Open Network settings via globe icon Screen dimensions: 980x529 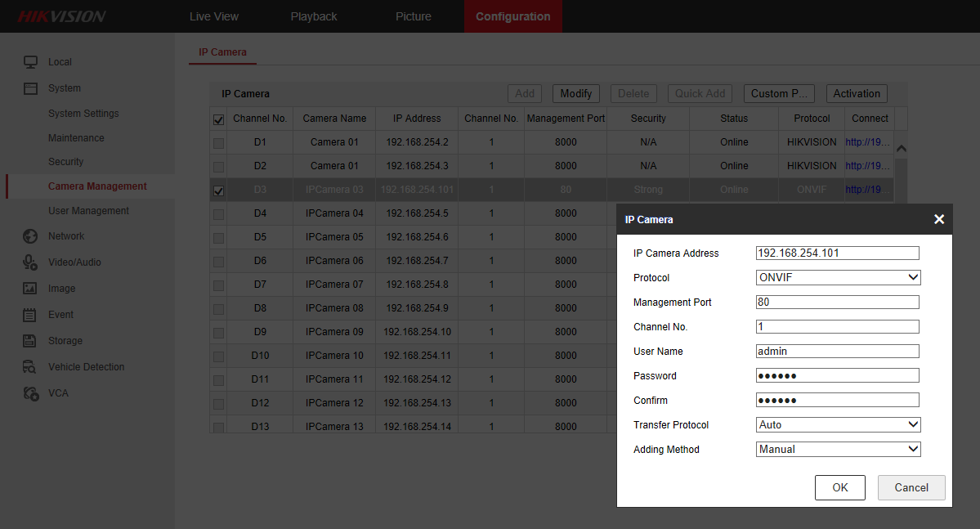(30, 236)
